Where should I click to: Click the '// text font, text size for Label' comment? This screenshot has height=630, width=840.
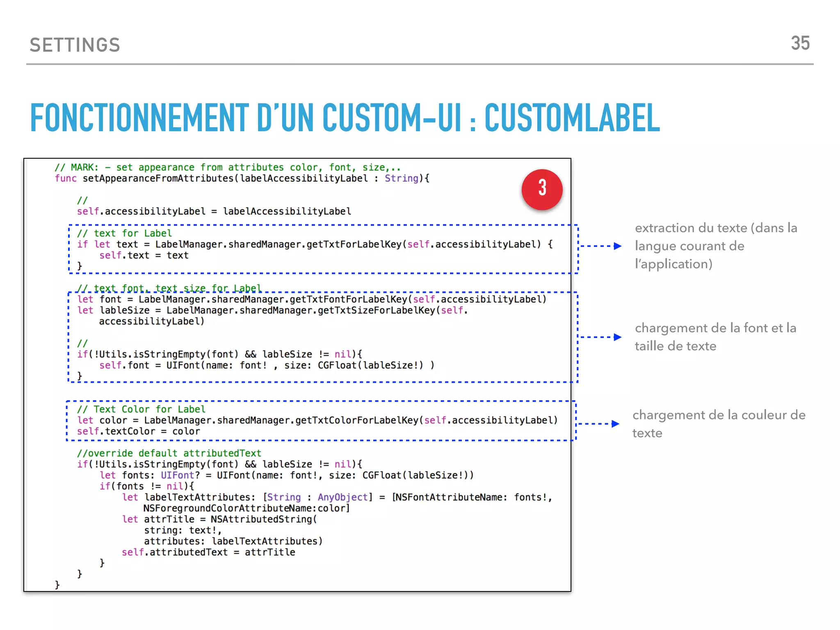pyautogui.click(x=169, y=288)
